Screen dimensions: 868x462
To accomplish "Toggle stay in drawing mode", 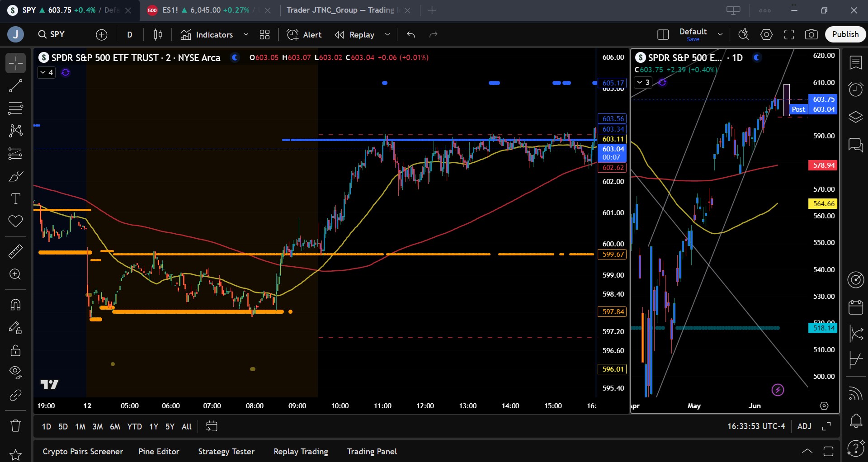I will (15, 327).
